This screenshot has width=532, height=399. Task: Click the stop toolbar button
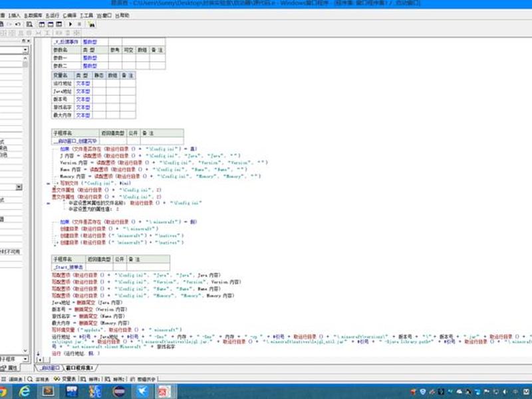(x=79, y=24)
